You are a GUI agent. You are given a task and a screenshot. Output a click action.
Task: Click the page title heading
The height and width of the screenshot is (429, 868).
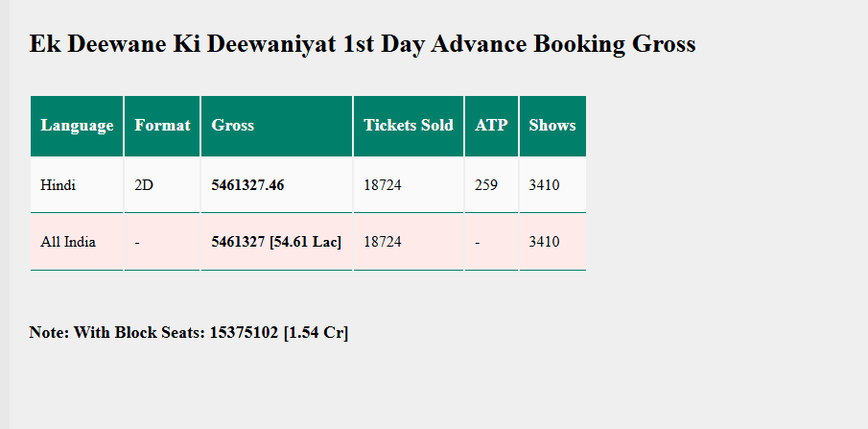(x=362, y=44)
